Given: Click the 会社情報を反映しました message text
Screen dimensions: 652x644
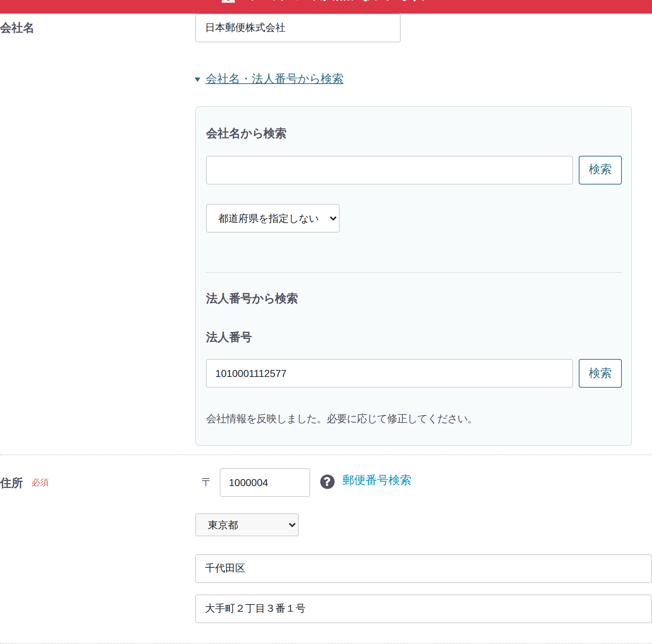Looking at the screenshot, I should pos(340,419).
